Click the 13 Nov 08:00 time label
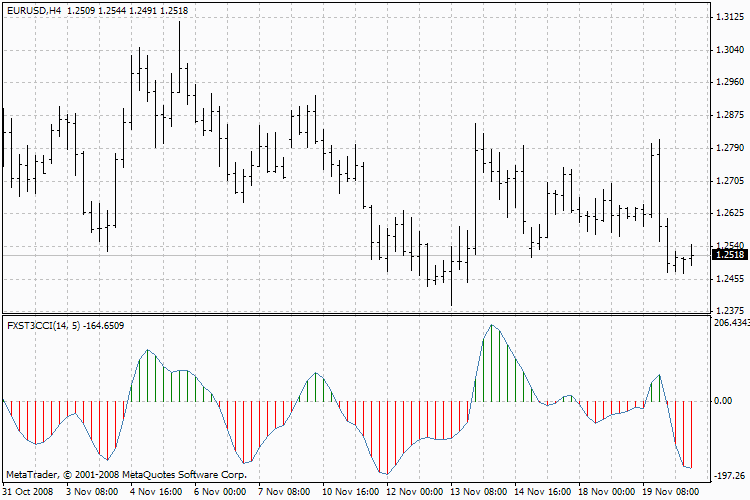Image resolution: width=750 pixels, height=500 pixels. click(x=479, y=492)
